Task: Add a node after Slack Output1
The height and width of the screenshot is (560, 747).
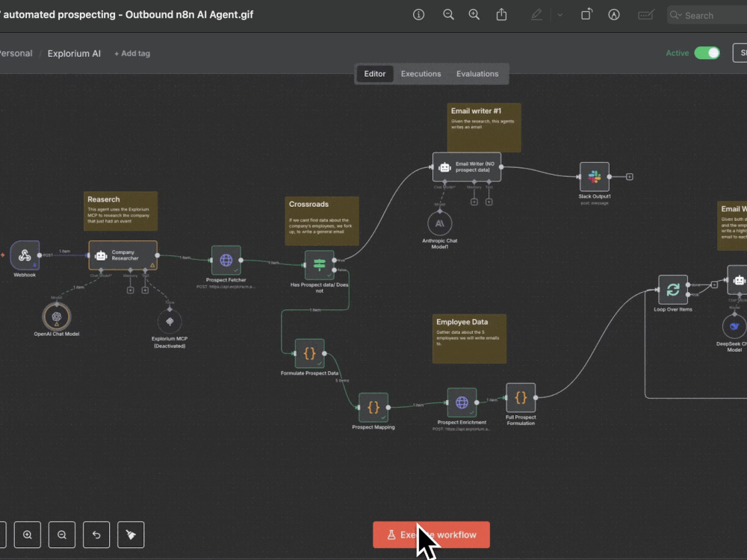Action: click(x=629, y=177)
